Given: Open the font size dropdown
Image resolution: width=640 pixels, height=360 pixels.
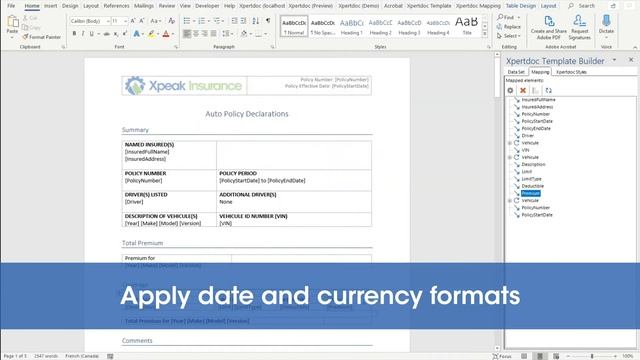Looking at the screenshot, I should click(125, 21).
